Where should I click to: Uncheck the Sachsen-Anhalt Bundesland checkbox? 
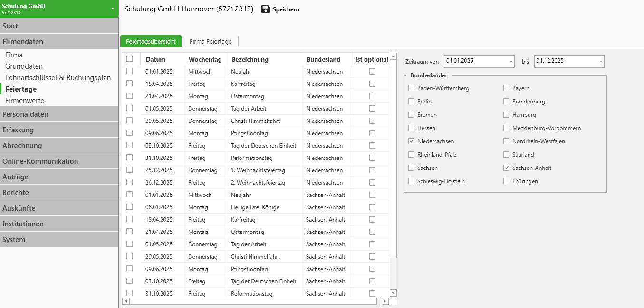[x=506, y=168]
